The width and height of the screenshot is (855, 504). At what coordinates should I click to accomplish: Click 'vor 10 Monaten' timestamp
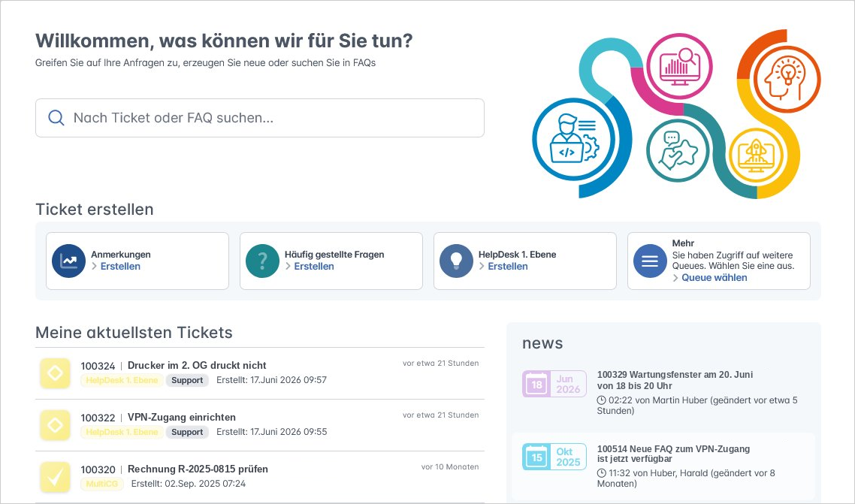[450, 467]
